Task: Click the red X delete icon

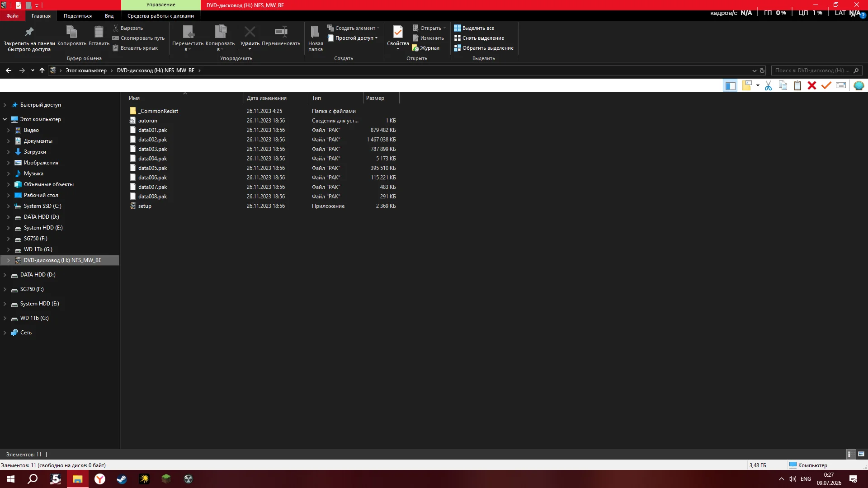Action: [812, 85]
